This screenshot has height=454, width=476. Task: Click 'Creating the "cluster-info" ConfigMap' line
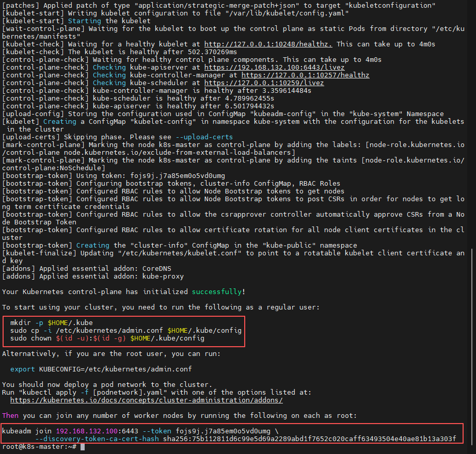pyautogui.click(x=180, y=246)
